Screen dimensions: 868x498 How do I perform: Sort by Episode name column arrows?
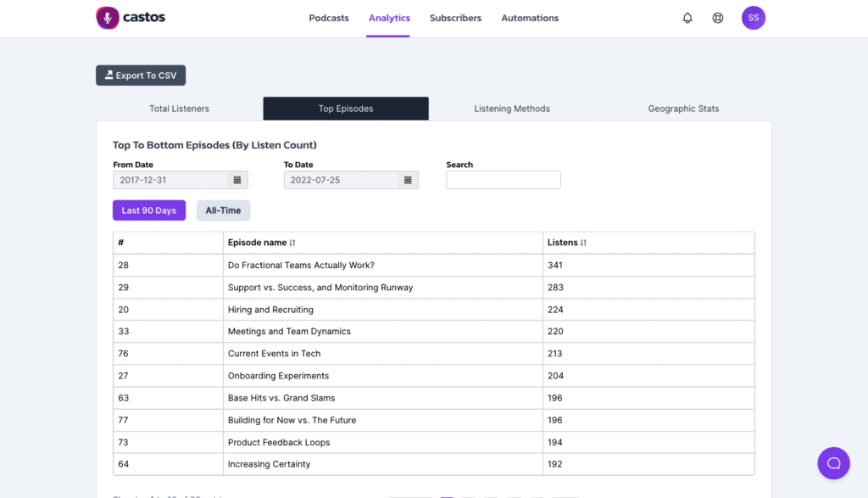292,243
